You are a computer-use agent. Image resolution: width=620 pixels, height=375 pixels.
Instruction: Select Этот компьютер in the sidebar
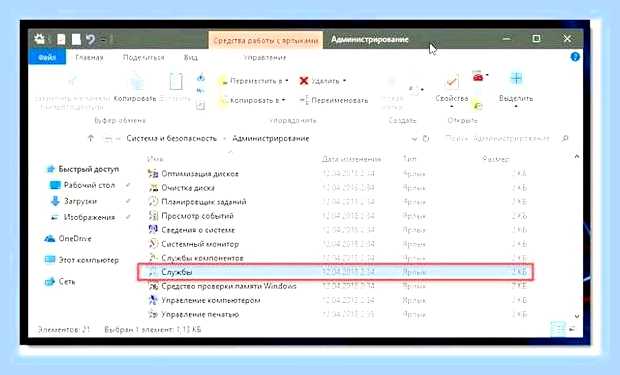[82, 260]
